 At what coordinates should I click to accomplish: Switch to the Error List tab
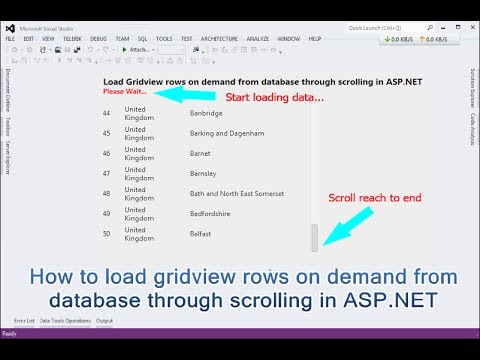(x=24, y=321)
